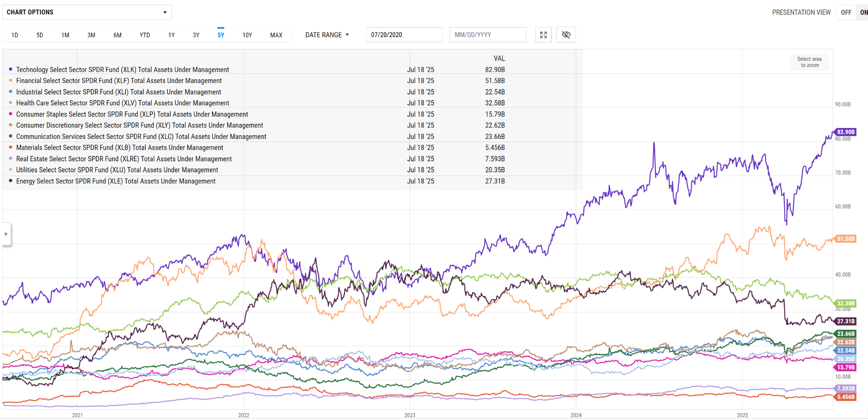Click the 23.66B dark green end-value tag
The image size is (868, 419).
click(845, 334)
